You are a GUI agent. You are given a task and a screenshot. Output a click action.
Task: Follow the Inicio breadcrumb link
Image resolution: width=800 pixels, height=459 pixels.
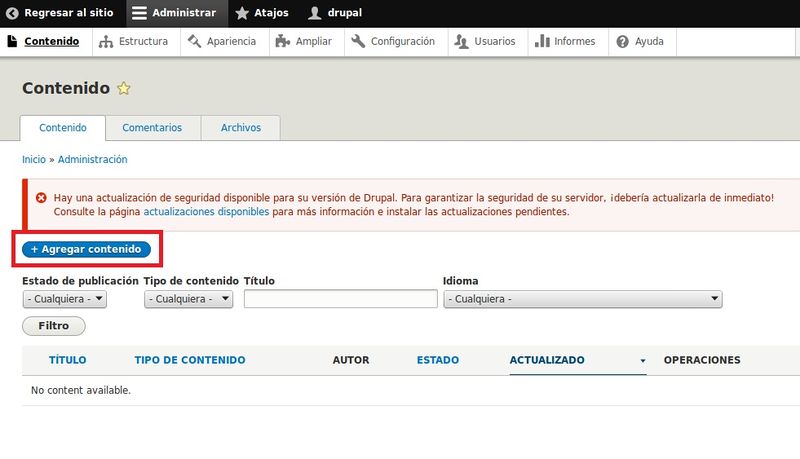tap(34, 159)
